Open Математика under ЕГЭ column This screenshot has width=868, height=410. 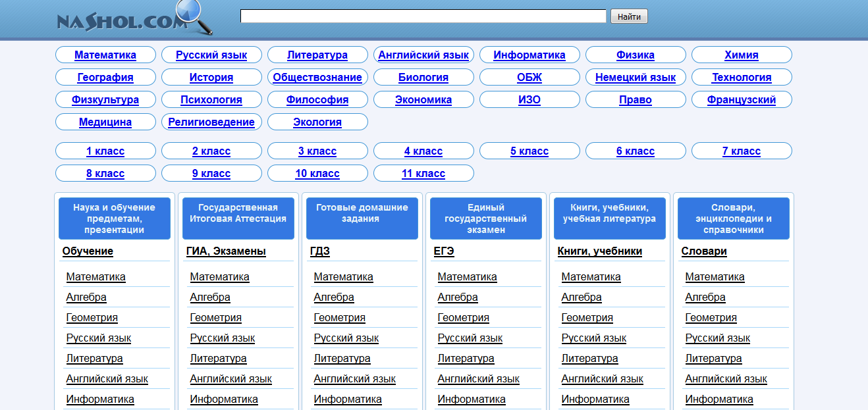click(x=468, y=277)
